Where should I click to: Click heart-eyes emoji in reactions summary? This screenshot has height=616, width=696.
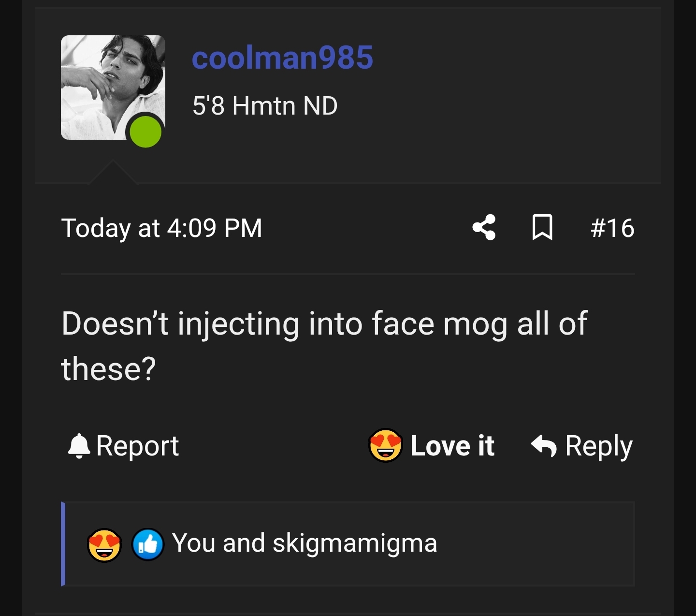point(104,544)
